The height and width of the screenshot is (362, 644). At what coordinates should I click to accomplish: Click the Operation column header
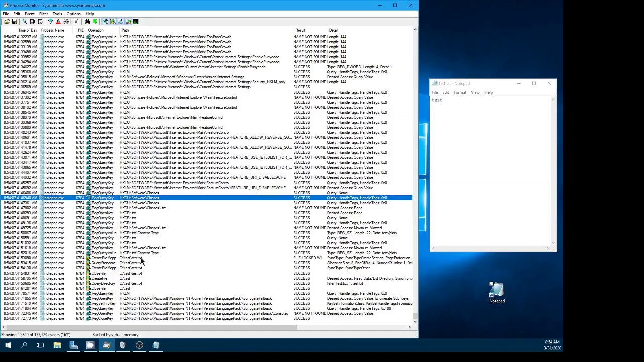pos(96,30)
